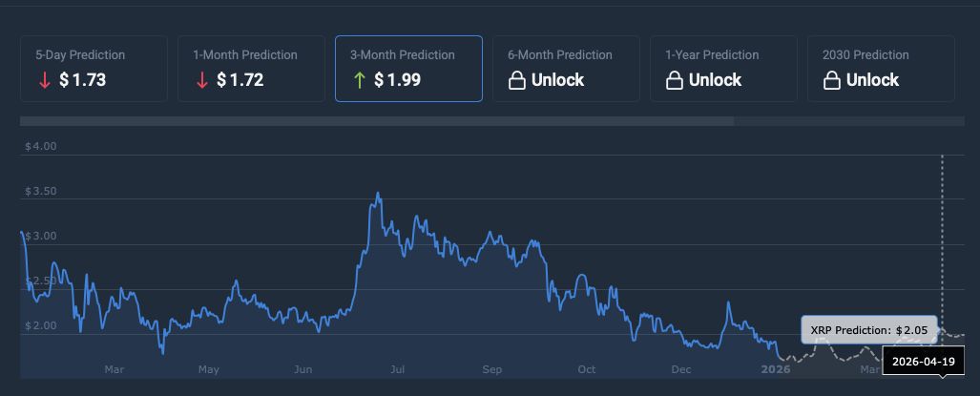The image size is (980, 396).
Task: Click the XRP Prediction $2.05 tooltip
Action: click(x=868, y=329)
